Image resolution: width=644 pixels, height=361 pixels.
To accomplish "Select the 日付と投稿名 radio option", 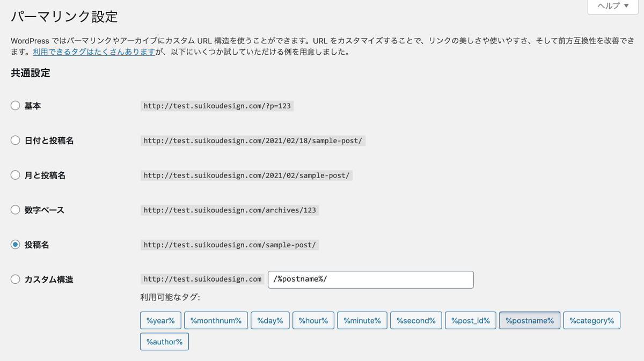I will click(x=16, y=141).
